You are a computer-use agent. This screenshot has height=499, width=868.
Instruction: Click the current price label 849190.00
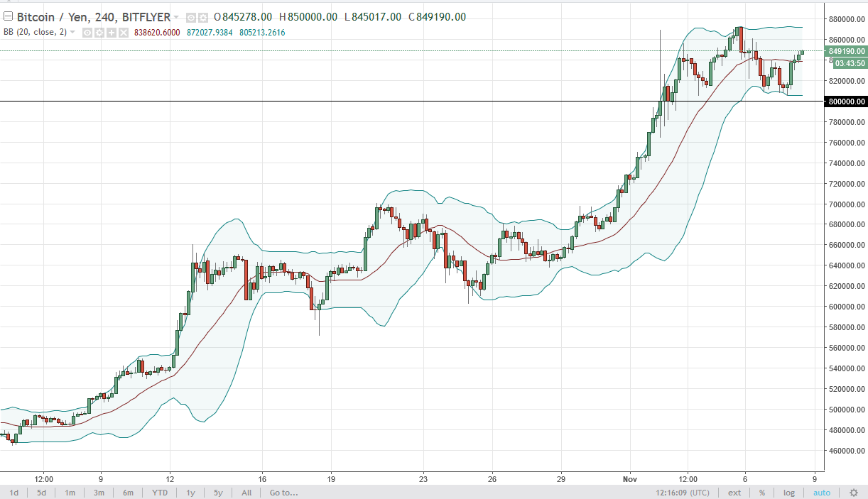(x=846, y=51)
